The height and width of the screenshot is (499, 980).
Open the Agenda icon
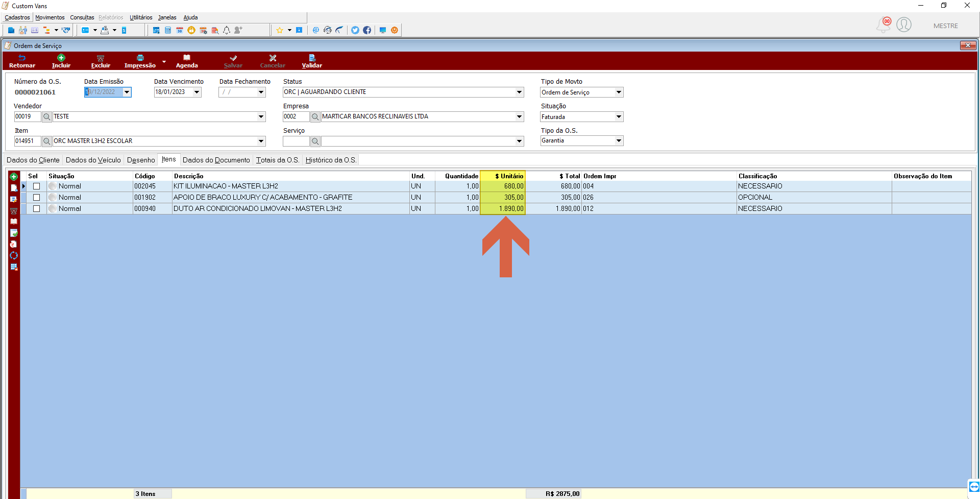187,58
